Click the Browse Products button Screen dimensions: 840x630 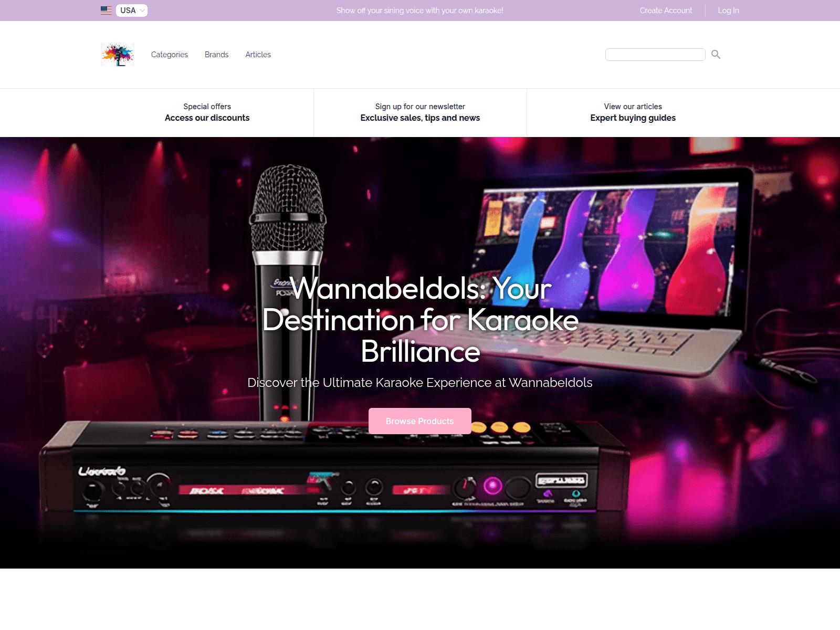[x=419, y=421]
